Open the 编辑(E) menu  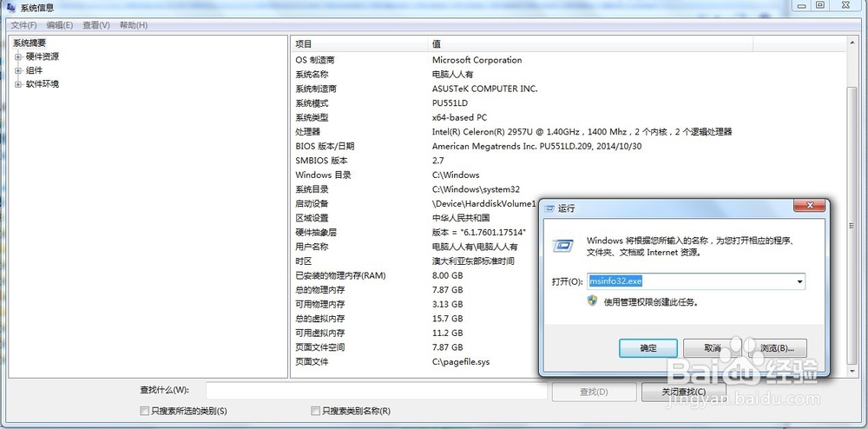click(60, 25)
